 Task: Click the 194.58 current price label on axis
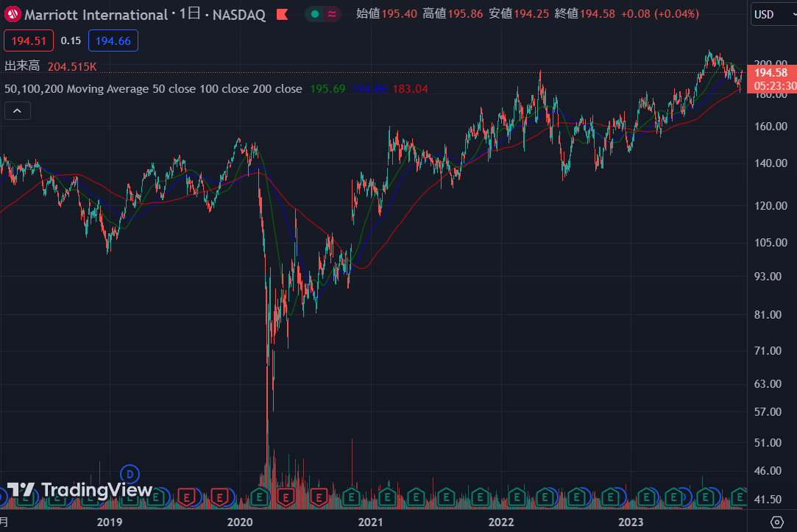click(771, 73)
